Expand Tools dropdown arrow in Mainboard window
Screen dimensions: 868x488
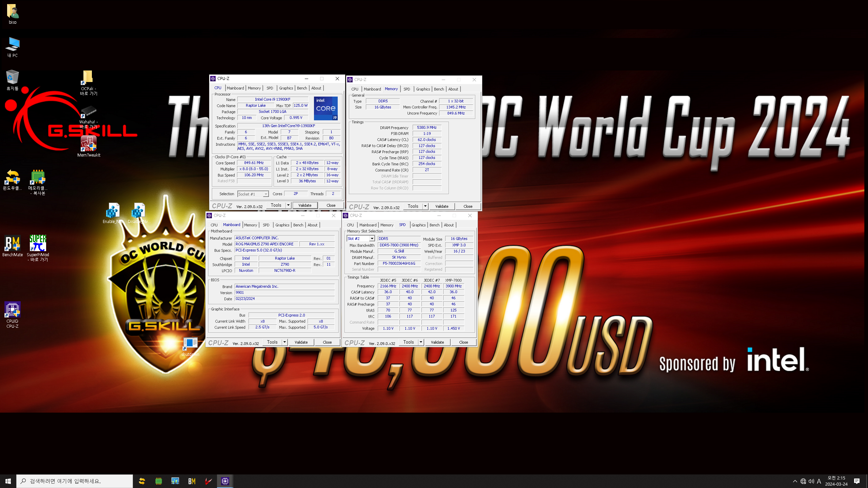pos(284,342)
